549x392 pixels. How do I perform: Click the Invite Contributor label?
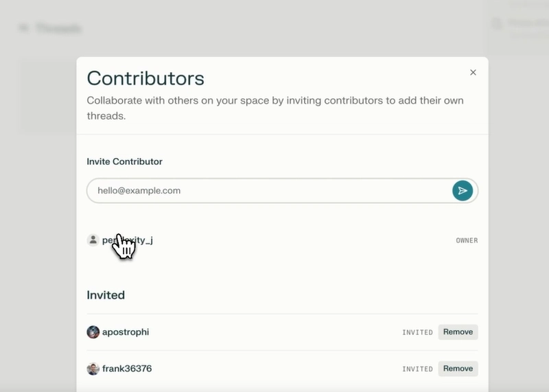pyautogui.click(x=125, y=161)
